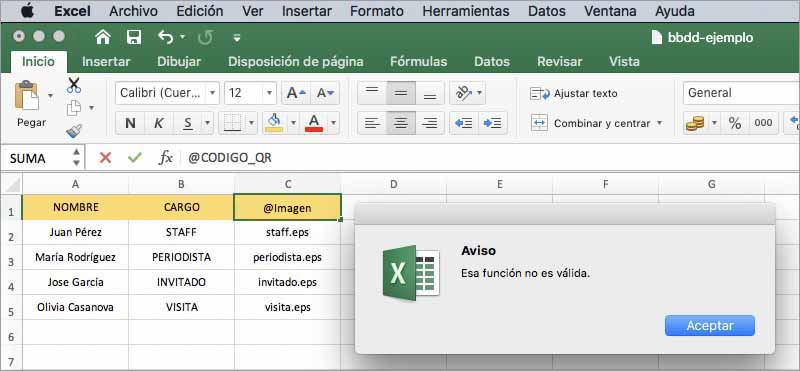The image size is (800, 371).
Task: Save the workbook with floppy disk icon
Action: pos(134,37)
